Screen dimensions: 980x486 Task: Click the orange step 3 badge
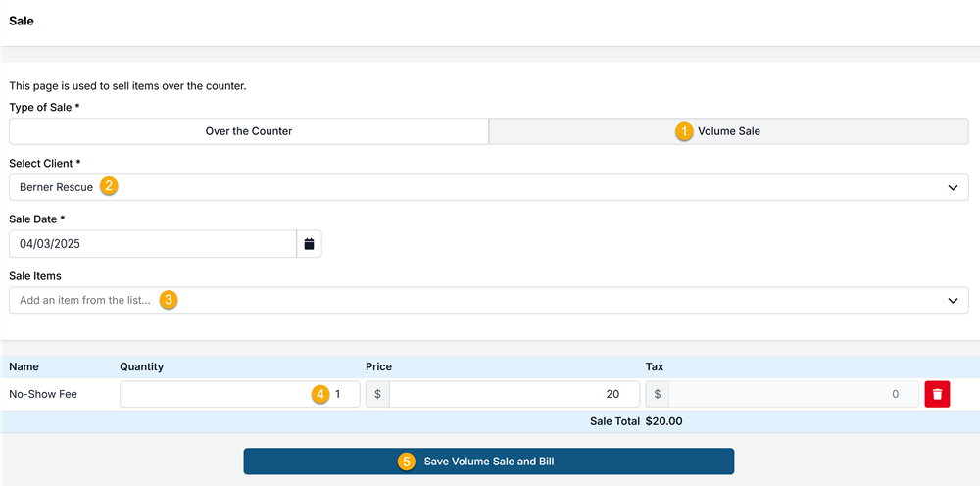169,300
